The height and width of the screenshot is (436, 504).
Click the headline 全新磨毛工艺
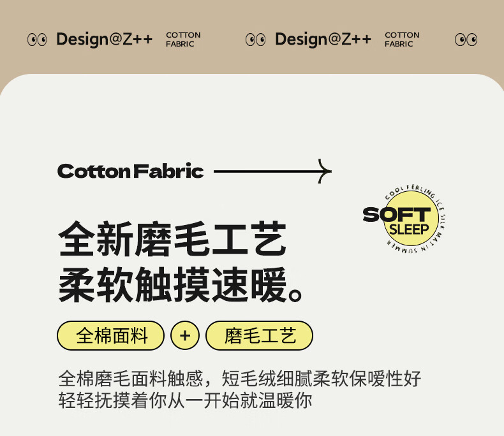pos(172,240)
